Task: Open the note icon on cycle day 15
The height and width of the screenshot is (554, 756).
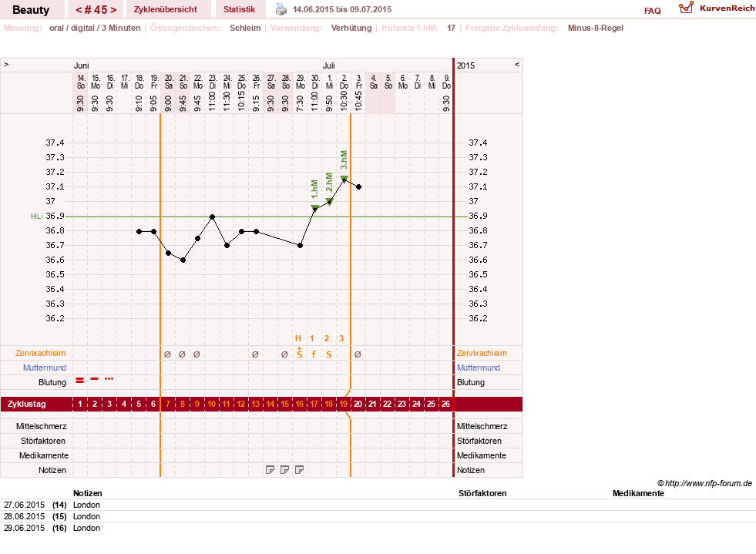Action: 284,469
